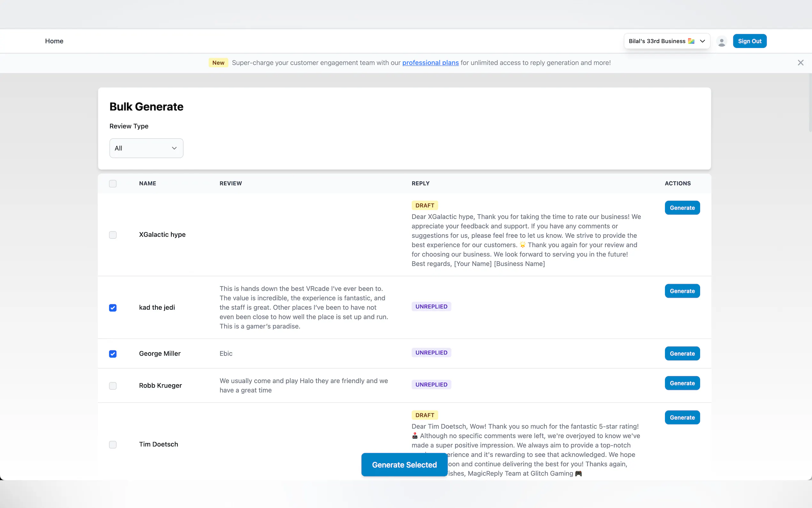Open the Review Type dropdown
Image resolution: width=812 pixels, height=508 pixels.
pos(146,148)
